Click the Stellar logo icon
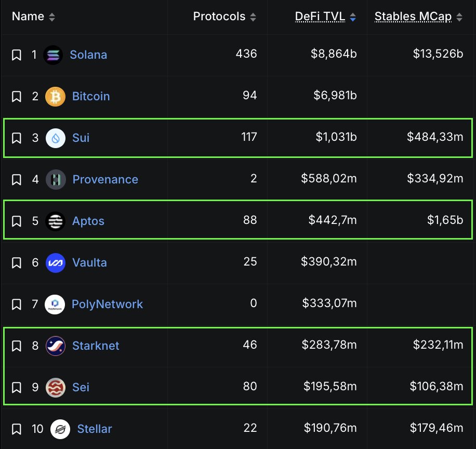Viewport: 476px width, 449px height. [60, 429]
